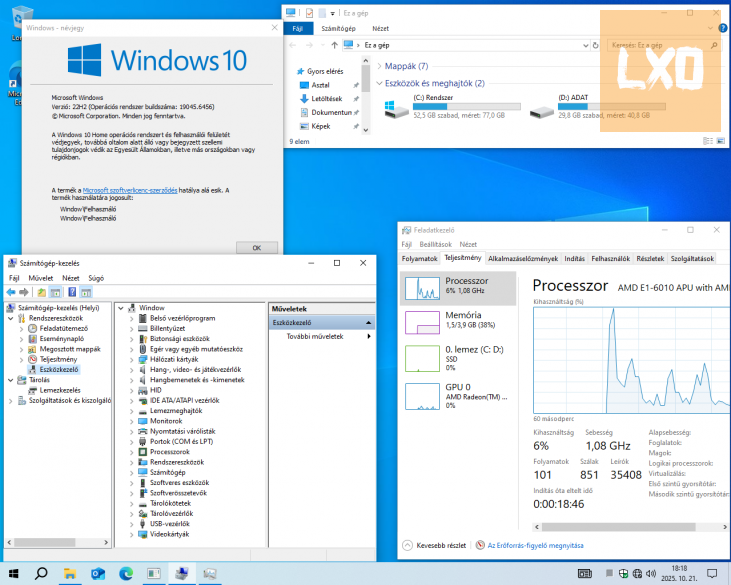This screenshot has width=731, height=585.
Task: Open Letöltések in Explorer quick access
Action: coord(326,99)
